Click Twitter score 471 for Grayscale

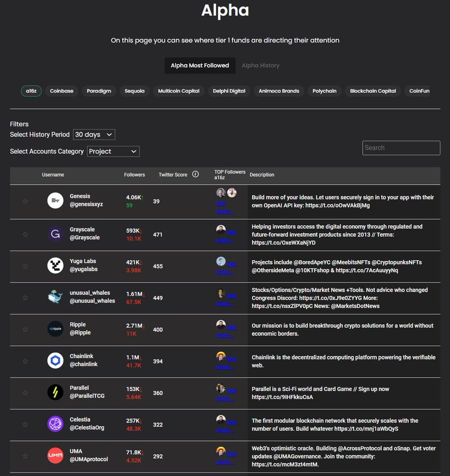click(x=158, y=235)
